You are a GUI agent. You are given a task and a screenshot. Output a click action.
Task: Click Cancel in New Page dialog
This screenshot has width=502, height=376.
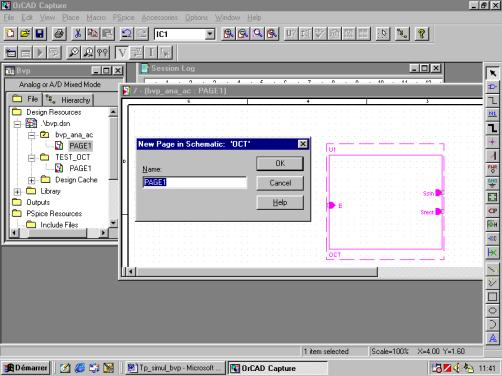tap(280, 183)
